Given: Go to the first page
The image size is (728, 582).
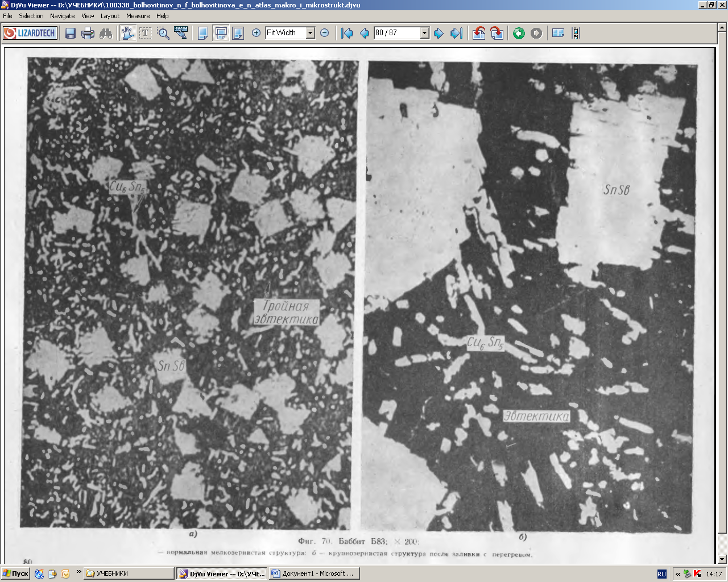Looking at the screenshot, I should pos(347,33).
